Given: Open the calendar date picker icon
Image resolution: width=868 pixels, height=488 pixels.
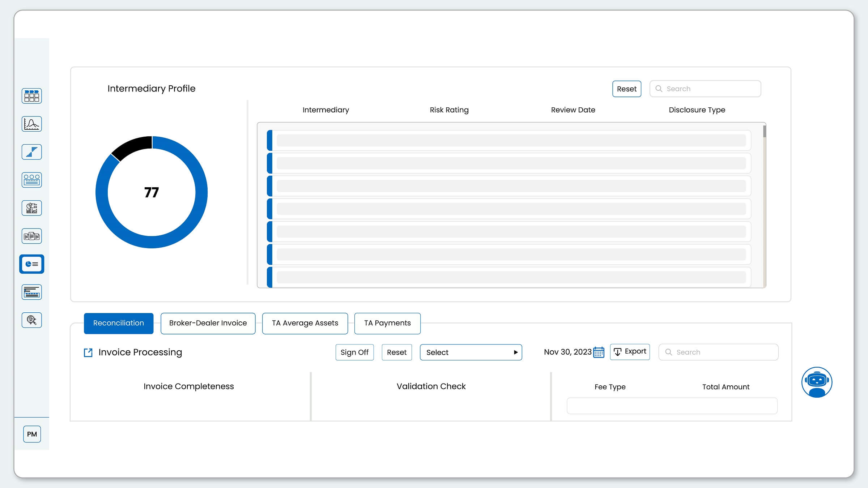Looking at the screenshot, I should (599, 352).
